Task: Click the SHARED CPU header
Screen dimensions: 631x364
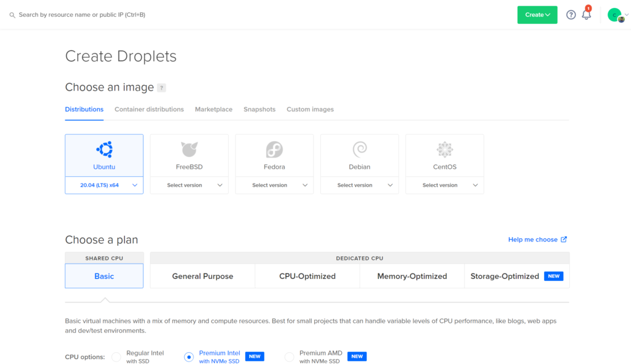Action: 104,258
